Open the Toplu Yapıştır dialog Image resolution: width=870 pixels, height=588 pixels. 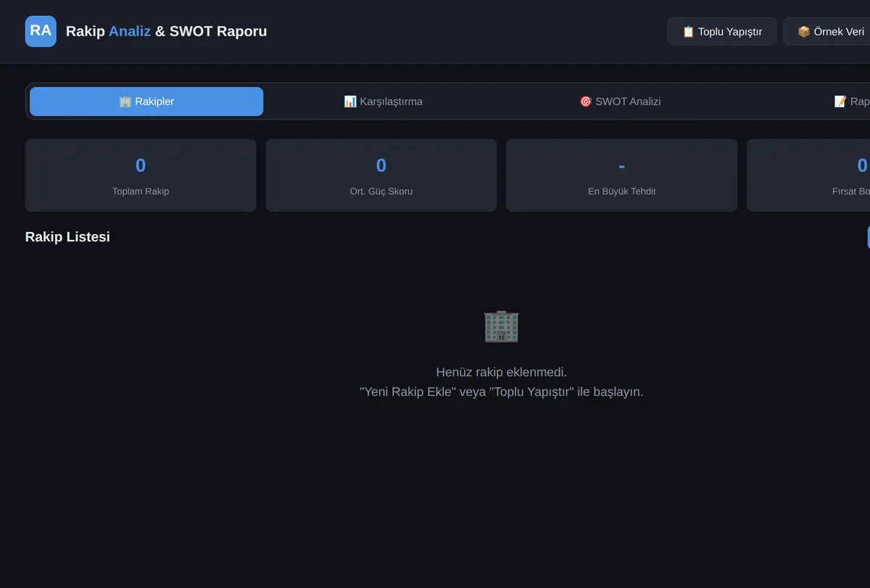[722, 32]
